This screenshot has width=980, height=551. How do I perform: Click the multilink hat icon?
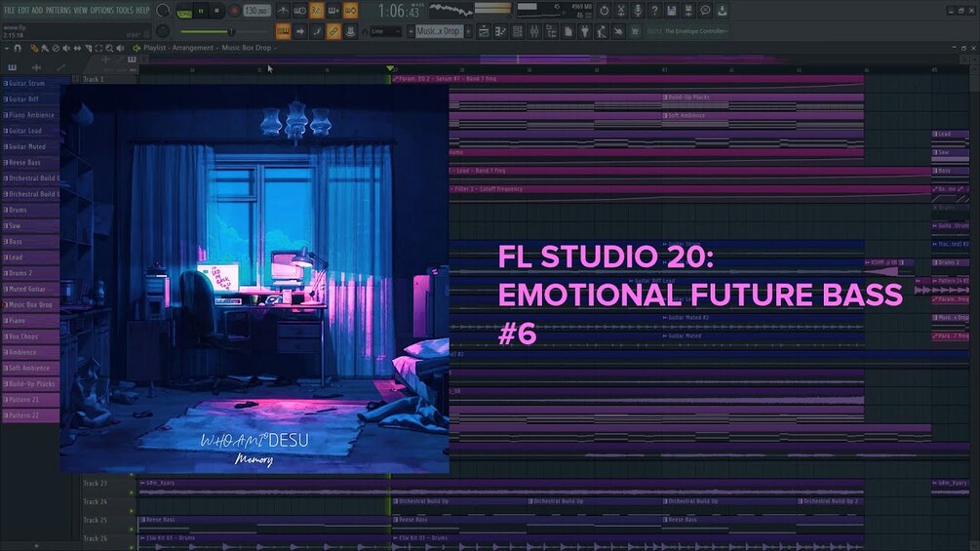tap(350, 31)
